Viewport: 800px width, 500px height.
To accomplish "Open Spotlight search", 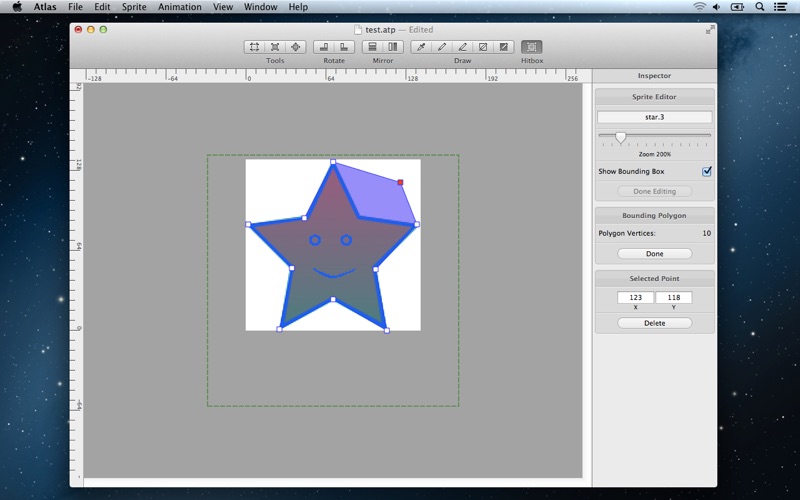I will pyautogui.click(x=760, y=7).
